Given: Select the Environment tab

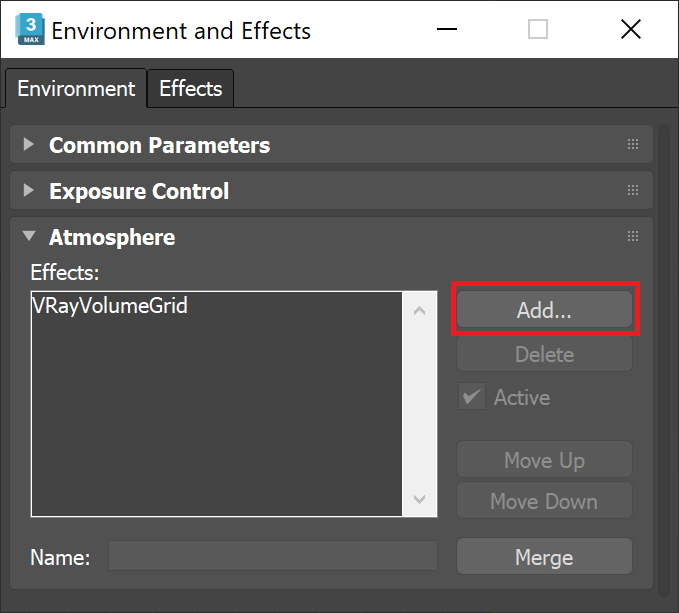Looking at the screenshot, I should [x=76, y=89].
